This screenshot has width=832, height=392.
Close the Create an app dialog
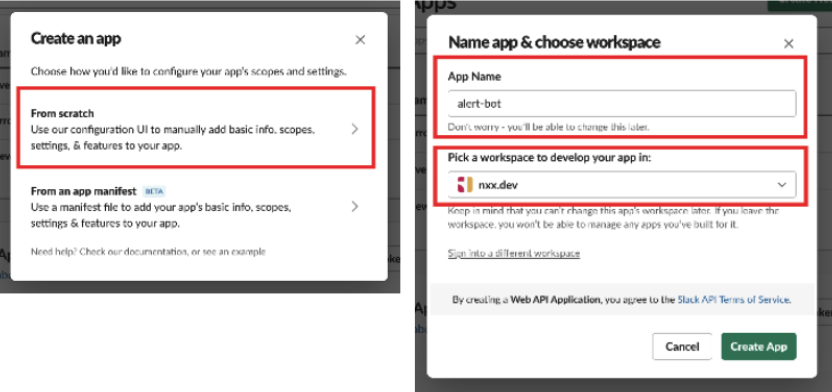pyautogui.click(x=360, y=40)
